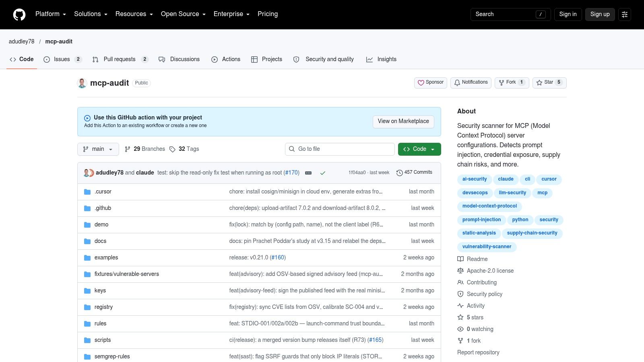
Task: Open Activity link in About sidebar
Action: tap(471, 306)
